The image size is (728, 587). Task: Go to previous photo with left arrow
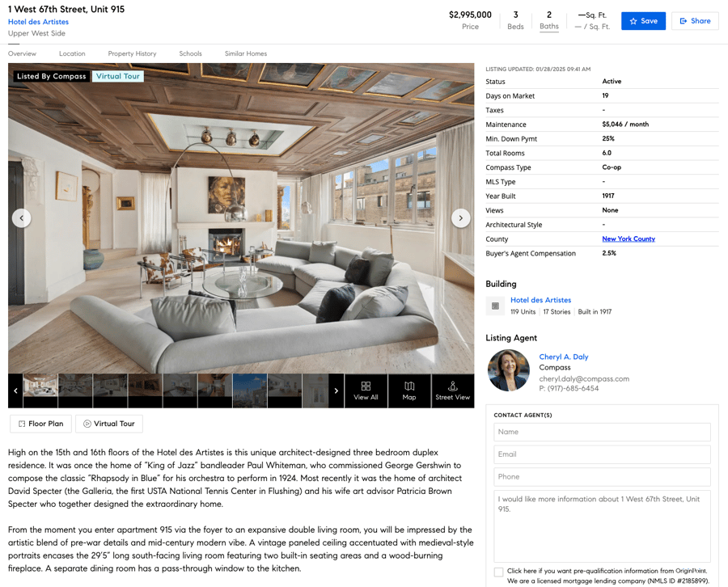pyautogui.click(x=21, y=218)
